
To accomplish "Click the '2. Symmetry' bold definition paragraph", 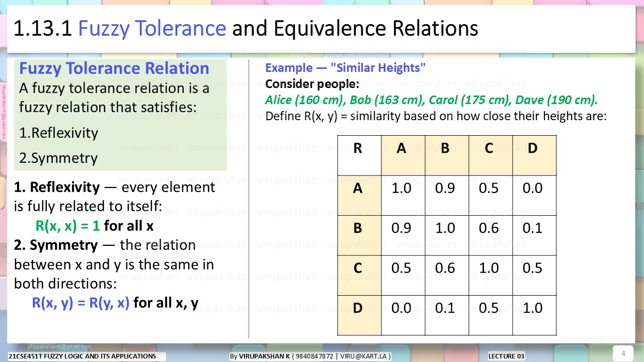I will tap(114, 264).
